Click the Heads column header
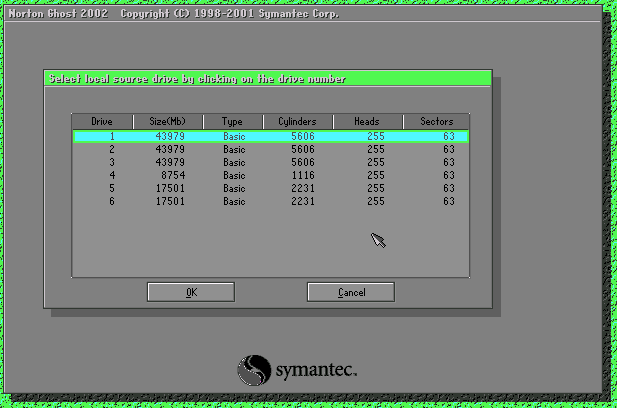The width and height of the screenshot is (617, 408). pyautogui.click(x=368, y=121)
